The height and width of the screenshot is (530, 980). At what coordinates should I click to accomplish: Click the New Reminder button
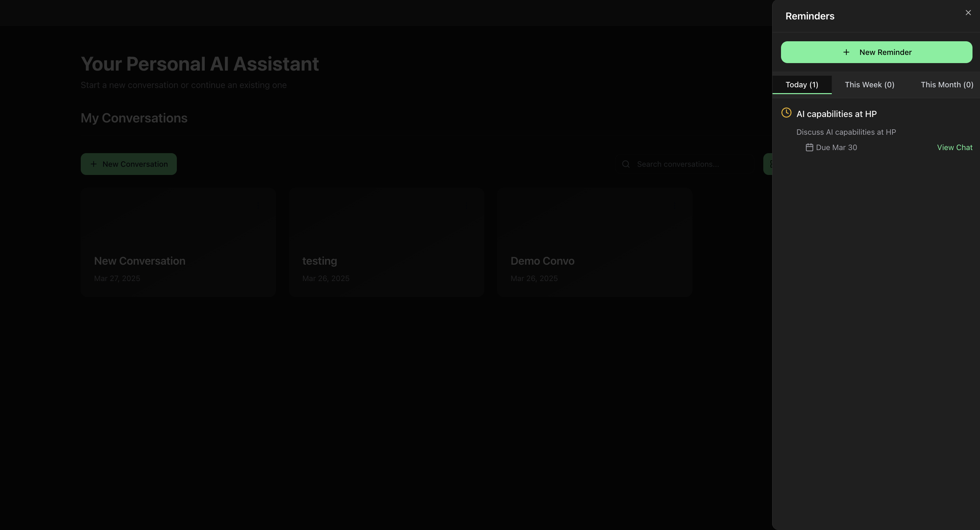tap(876, 52)
